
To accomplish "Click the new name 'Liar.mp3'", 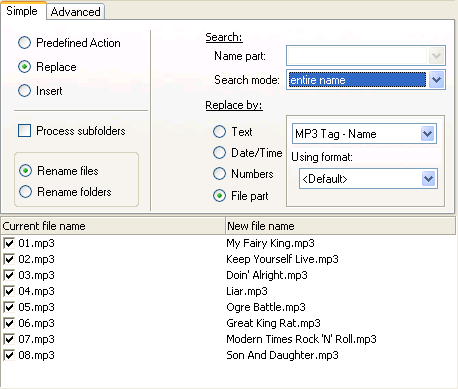I will 247,291.
